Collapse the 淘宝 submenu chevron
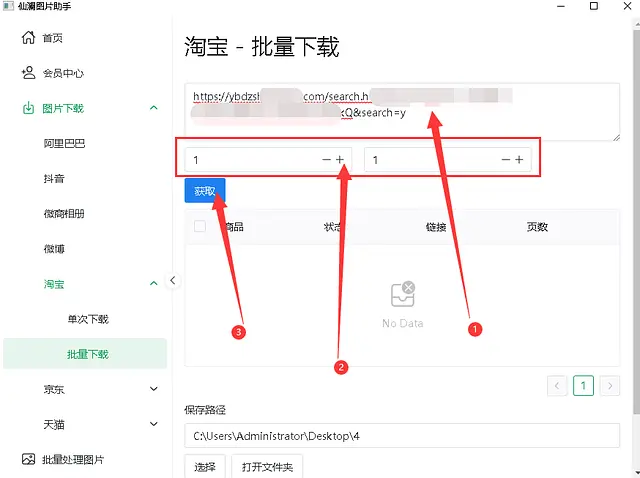This screenshot has width=640, height=478. click(154, 283)
